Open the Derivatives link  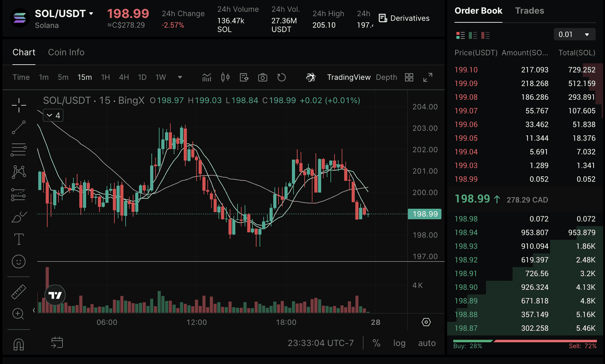click(x=404, y=18)
